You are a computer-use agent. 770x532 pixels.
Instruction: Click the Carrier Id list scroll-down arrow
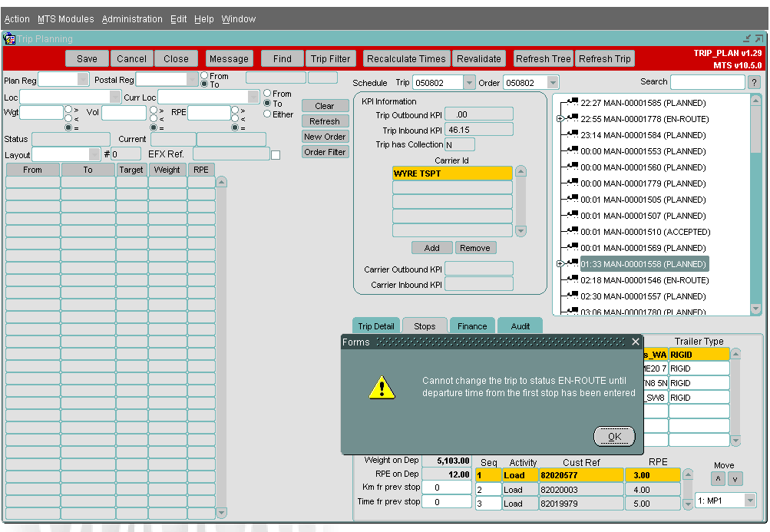tap(520, 230)
